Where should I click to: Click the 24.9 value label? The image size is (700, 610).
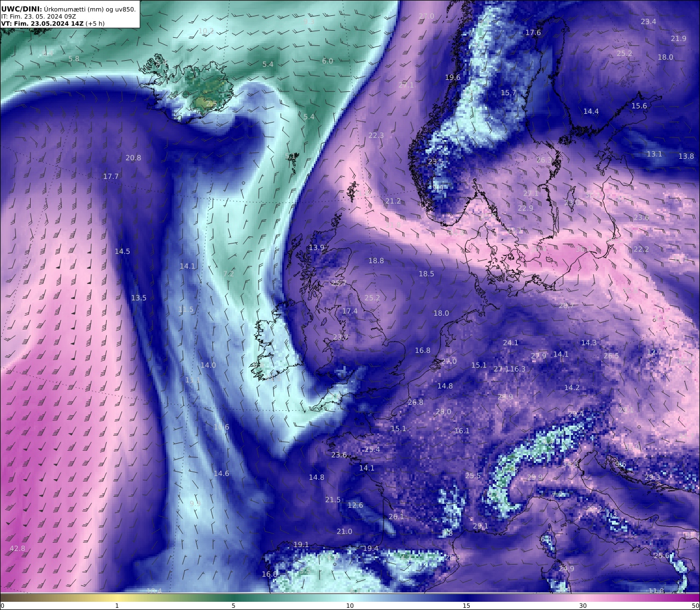(567, 568)
